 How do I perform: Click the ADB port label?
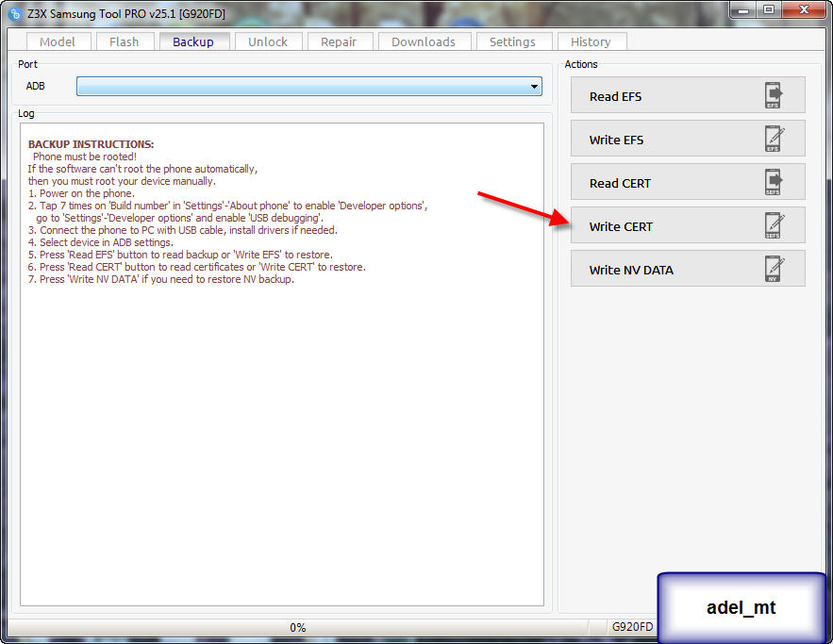point(36,86)
